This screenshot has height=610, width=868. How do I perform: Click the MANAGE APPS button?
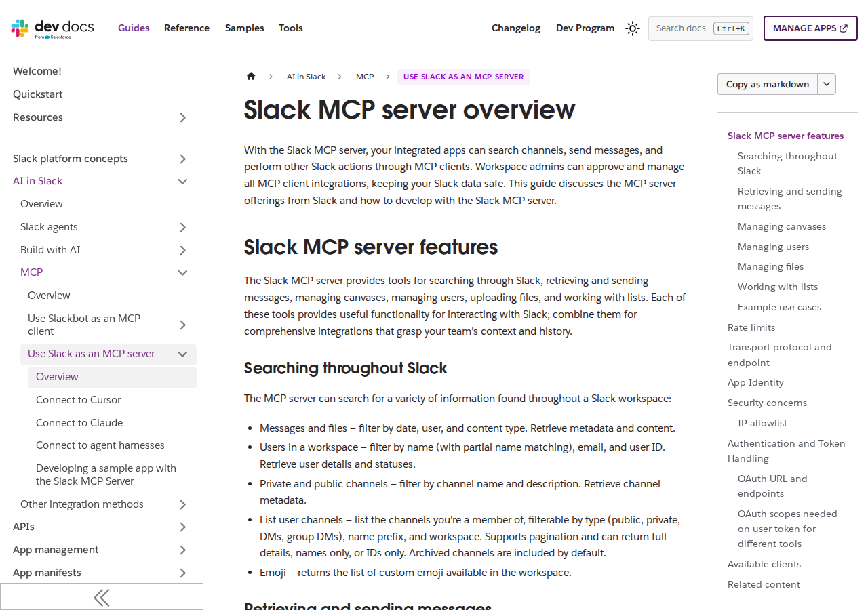tap(810, 28)
